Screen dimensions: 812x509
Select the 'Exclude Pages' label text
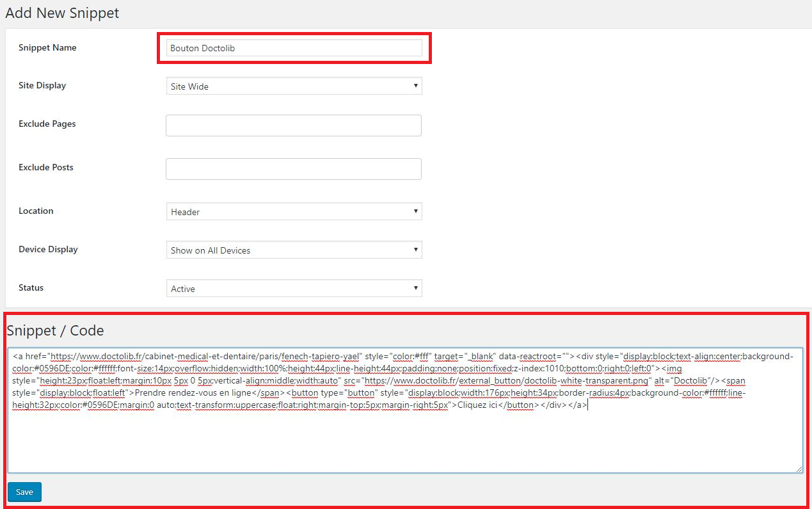click(x=47, y=124)
